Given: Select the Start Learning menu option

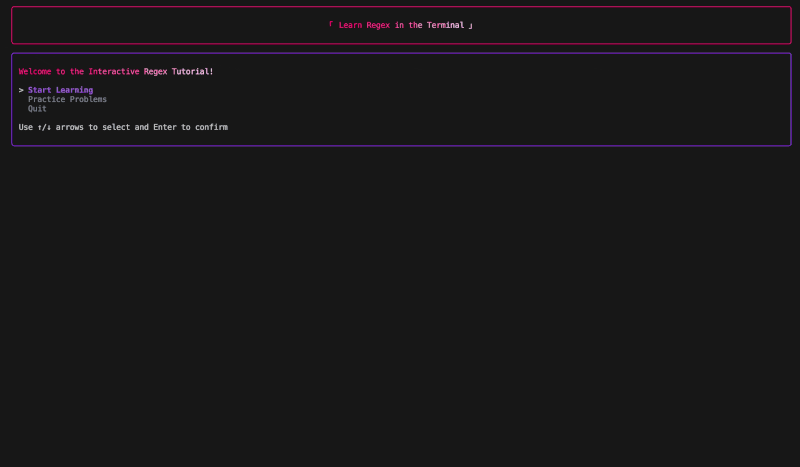Looking at the screenshot, I should (x=60, y=90).
